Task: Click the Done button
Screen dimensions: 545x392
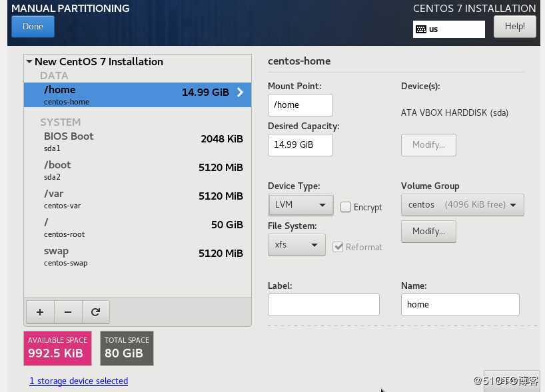Action: pyautogui.click(x=33, y=27)
